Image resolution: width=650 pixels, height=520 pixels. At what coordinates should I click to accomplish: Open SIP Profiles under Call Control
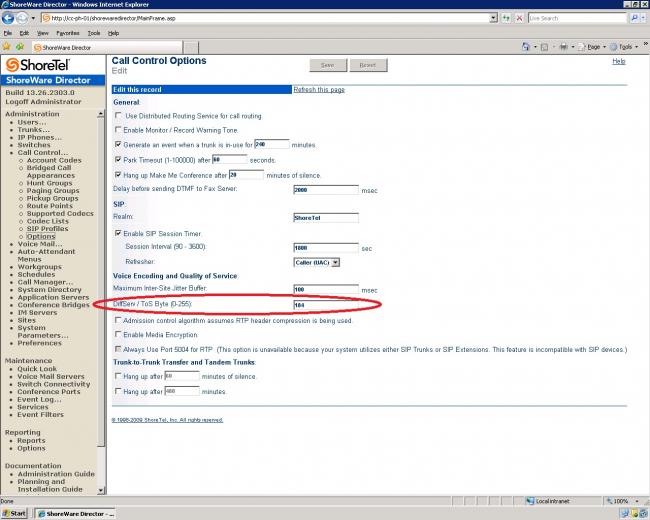coord(47,229)
